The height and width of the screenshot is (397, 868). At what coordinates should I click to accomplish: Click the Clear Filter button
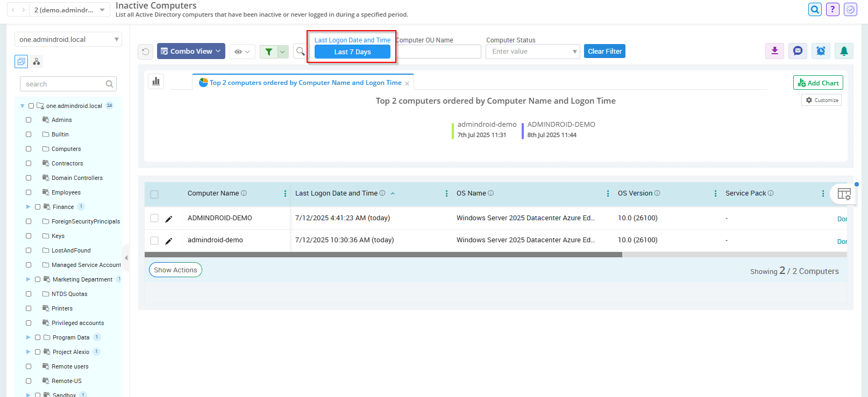click(x=604, y=52)
